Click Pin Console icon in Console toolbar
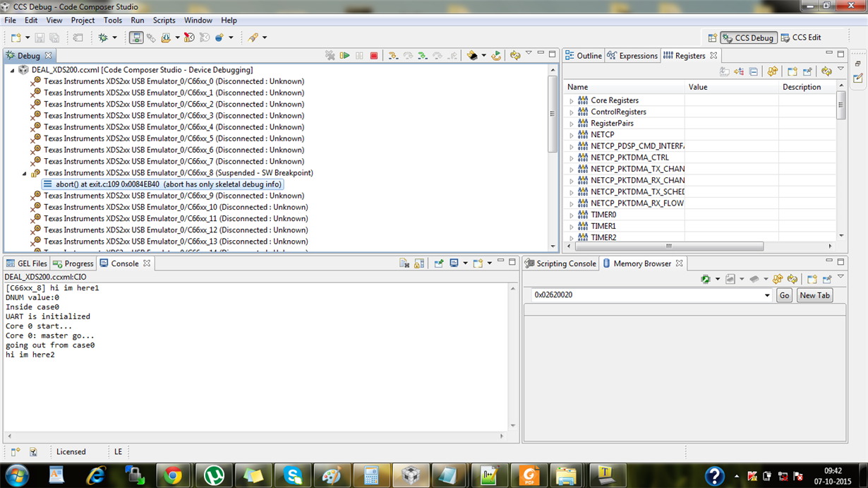 439,263
